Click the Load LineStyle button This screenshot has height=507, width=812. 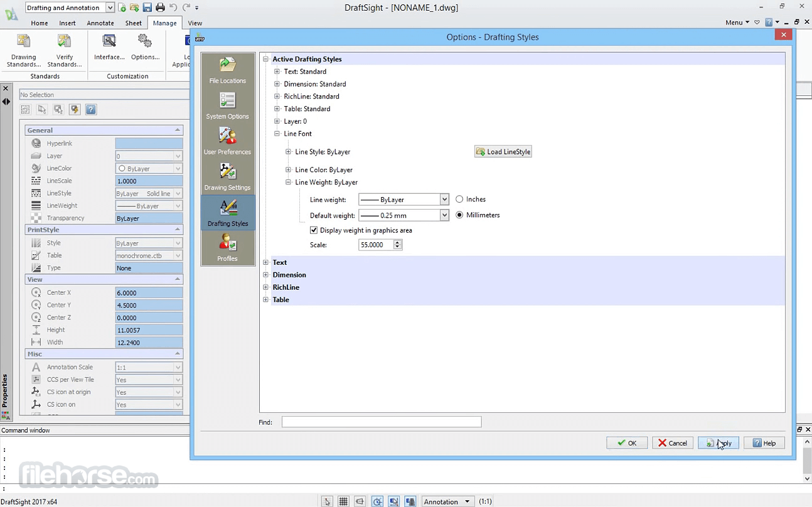503,152
